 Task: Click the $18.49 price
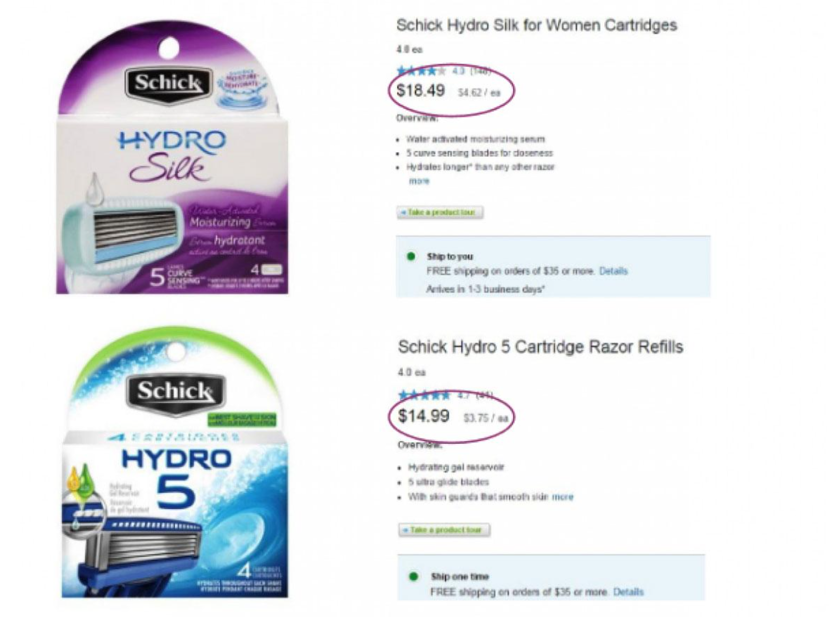tap(421, 90)
